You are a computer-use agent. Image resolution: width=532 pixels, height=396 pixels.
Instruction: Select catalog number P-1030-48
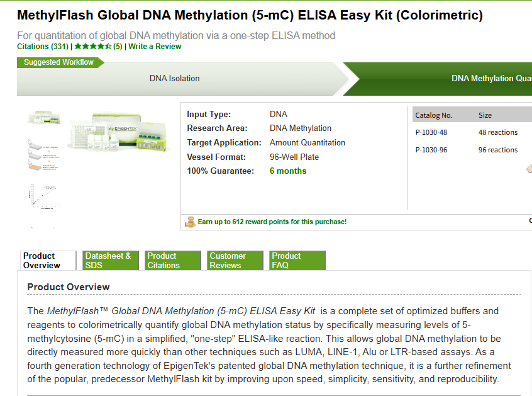coord(431,133)
